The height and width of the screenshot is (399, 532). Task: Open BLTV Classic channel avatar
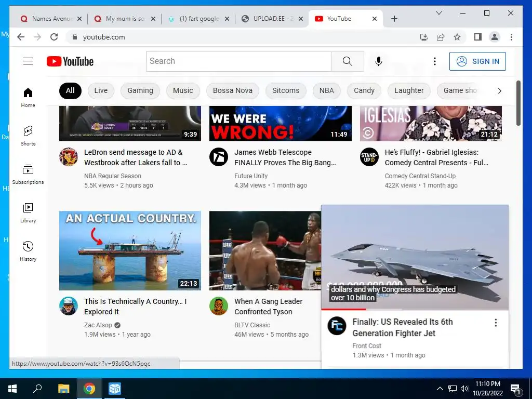(x=219, y=306)
